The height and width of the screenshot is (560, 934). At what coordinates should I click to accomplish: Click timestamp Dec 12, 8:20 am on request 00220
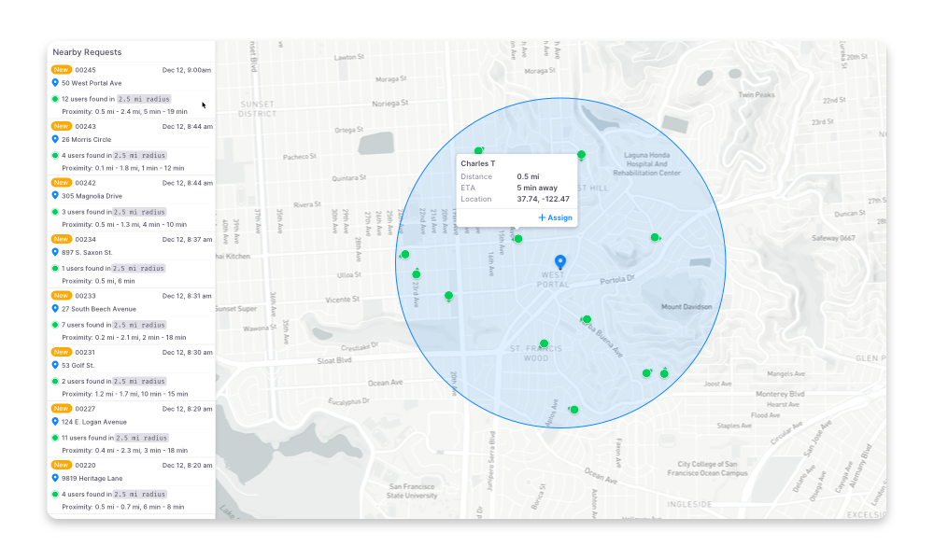pos(187,466)
